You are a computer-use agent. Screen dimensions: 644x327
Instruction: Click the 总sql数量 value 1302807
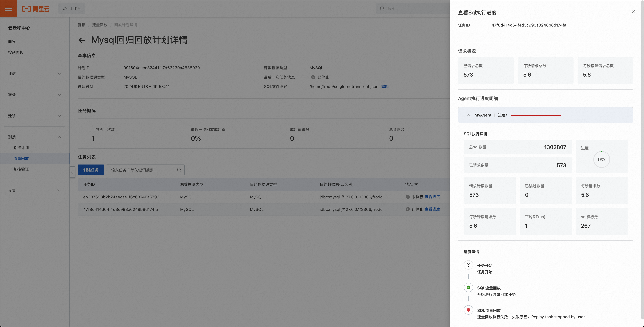pyautogui.click(x=555, y=147)
